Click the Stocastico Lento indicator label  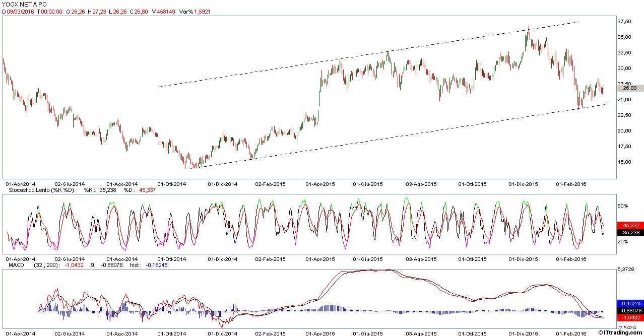pos(39,190)
